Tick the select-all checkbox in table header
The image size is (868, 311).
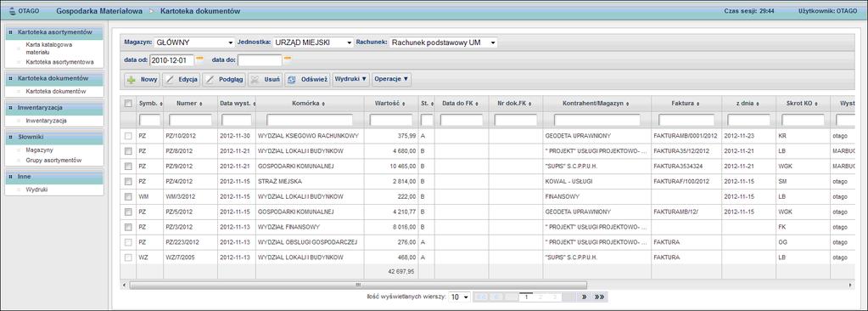click(128, 103)
